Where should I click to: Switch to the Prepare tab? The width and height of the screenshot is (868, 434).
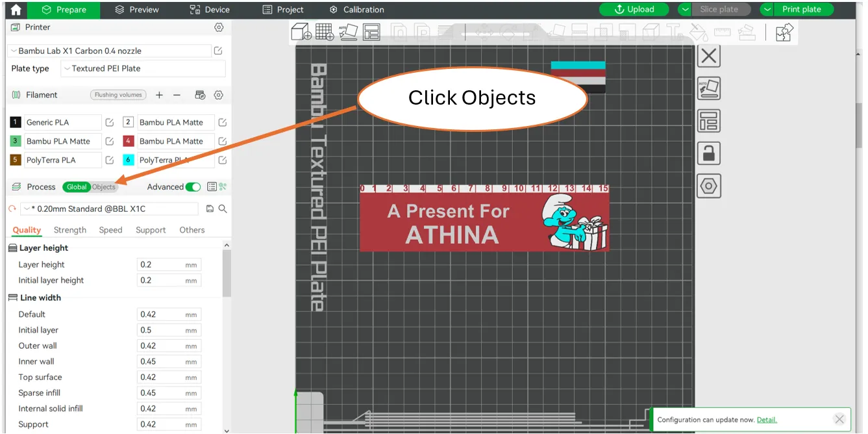pyautogui.click(x=64, y=10)
